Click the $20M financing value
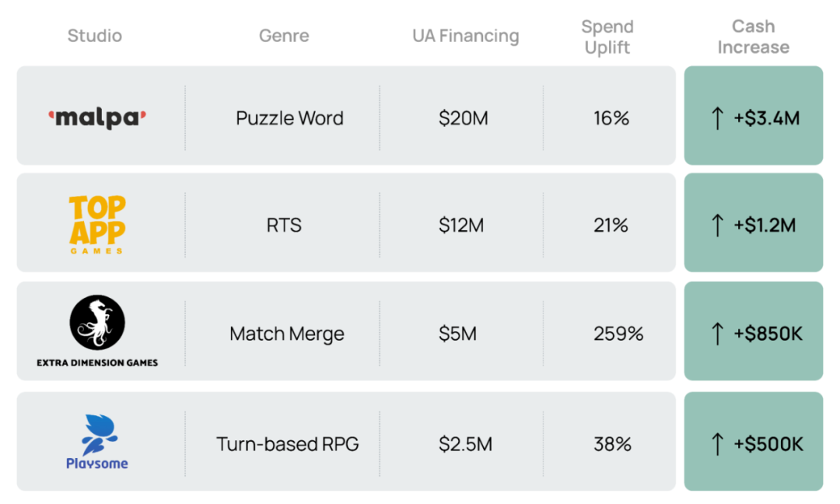The width and height of the screenshot is (840, 504). tap(463, 118)
